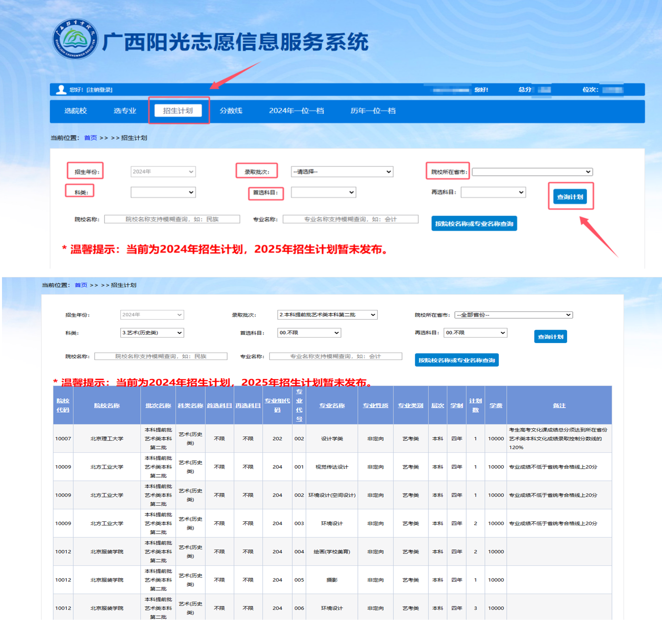662x644 pixels.
Task: Open the upper 首选科目 dropdown
Action: (323, 193)
